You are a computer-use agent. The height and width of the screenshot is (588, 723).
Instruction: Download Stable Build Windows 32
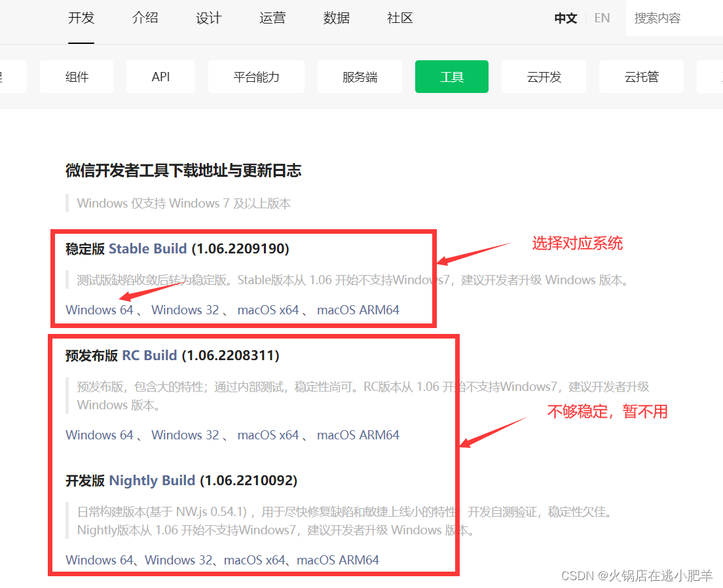[x=185, y=310]
